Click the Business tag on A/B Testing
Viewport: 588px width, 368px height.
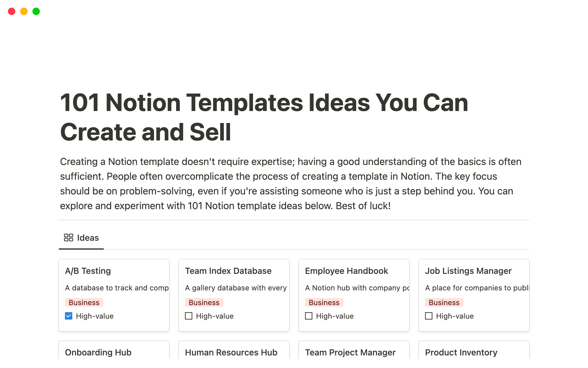point(84,302)
